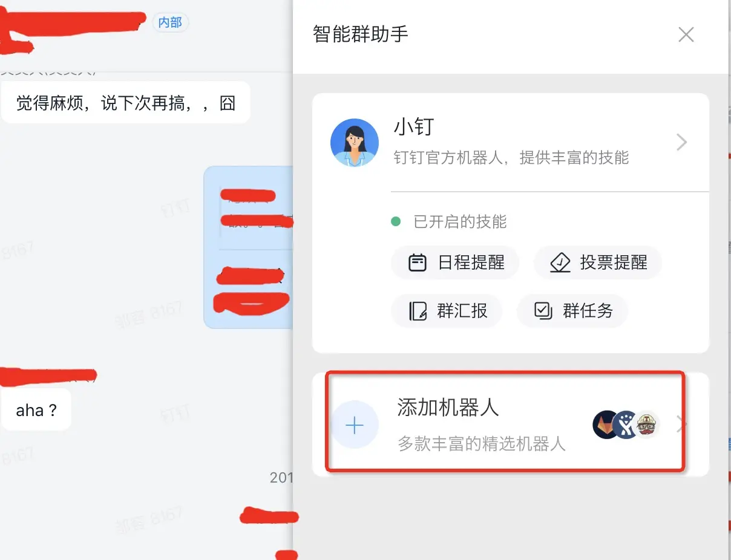Viewport: 731px width, 560px height.
Task: Click the GitLab fox robot icon
Action: (606, 425)
